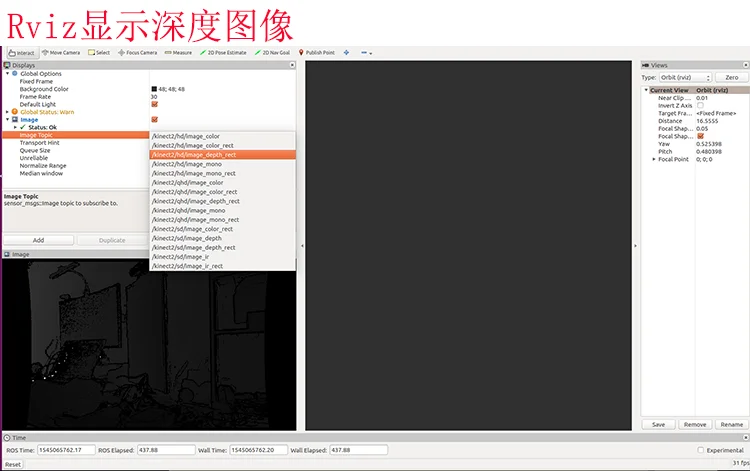Open the view Type combo box

(x=685, y=77)
